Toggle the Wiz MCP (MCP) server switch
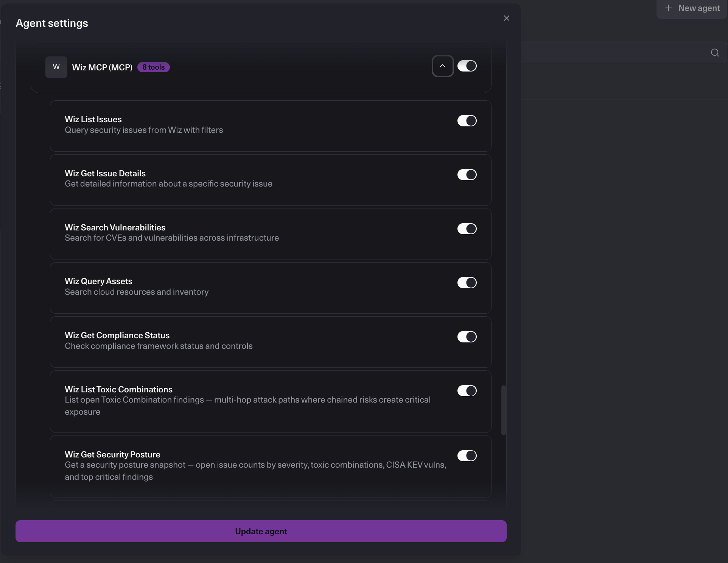Screen dimensions: 728x563 click(x=467, y=66)
